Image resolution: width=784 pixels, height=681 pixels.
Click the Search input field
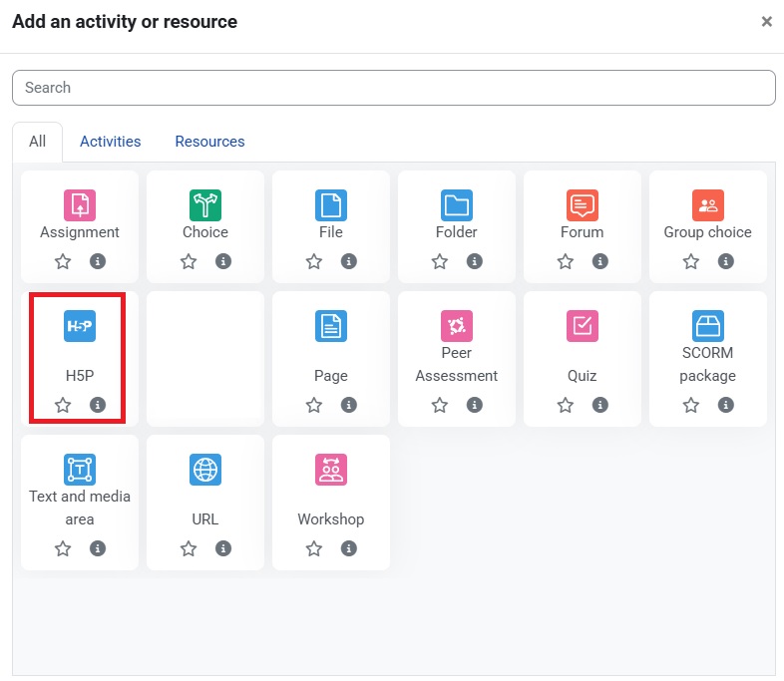point(393,88)
